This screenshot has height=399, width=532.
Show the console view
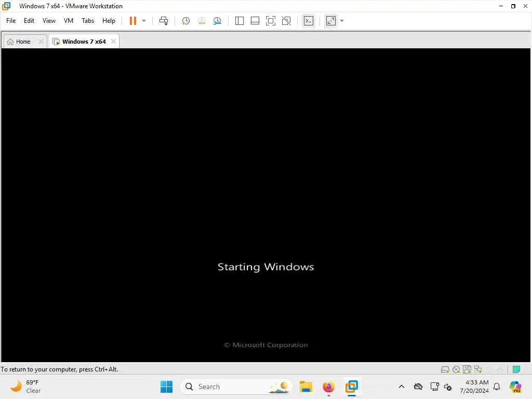(x=309, y=21)
